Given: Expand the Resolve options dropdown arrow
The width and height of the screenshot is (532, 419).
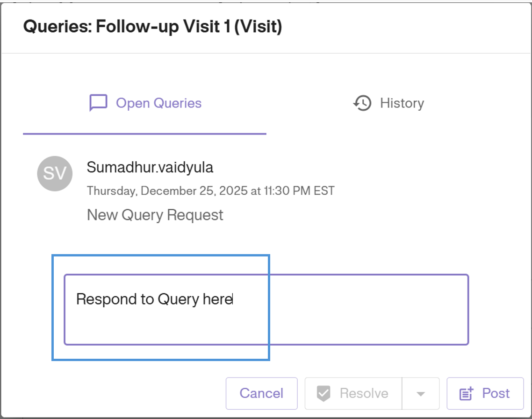Looking at the screenshot, I should tap(421, 394).
